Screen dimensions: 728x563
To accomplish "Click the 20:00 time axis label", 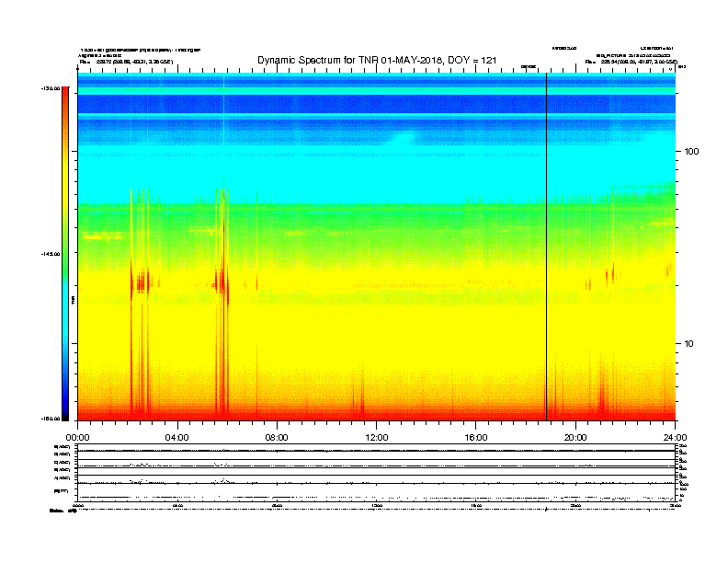I will [x=575, y=438].
